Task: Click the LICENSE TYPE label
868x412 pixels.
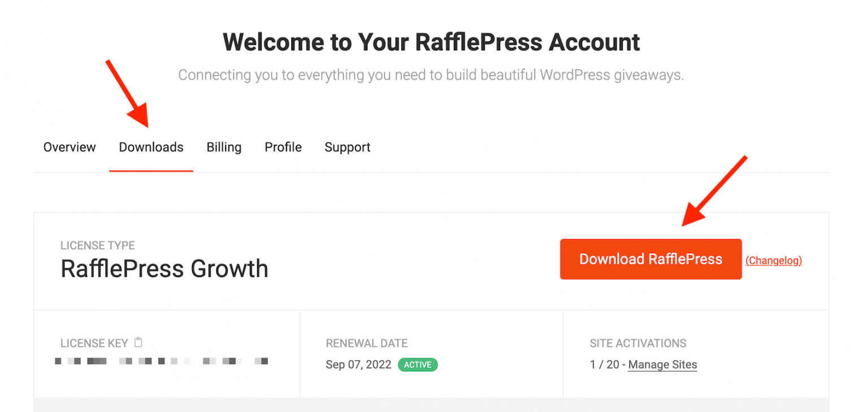Action: click(x=97, y=245)
